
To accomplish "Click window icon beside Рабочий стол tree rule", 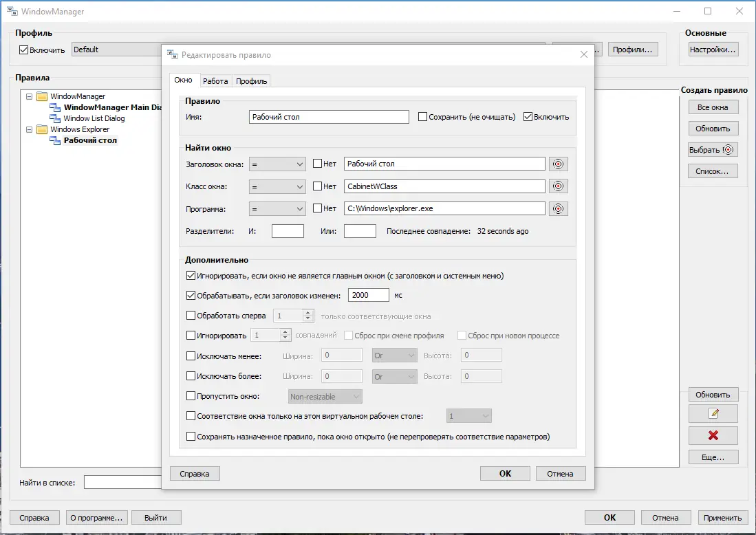I will coord(55,140).
